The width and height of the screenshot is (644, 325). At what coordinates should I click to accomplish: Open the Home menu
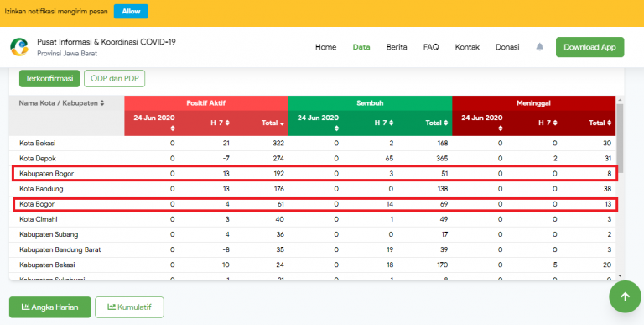click(x=325, y=47)
